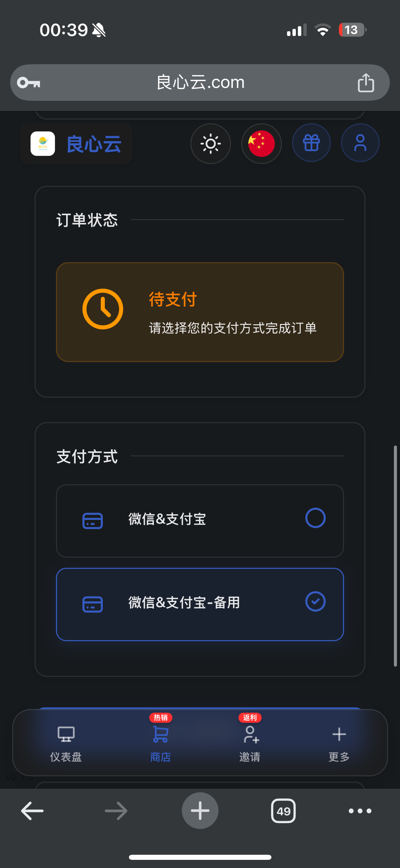Switch to the 商店 shop tab

(x=160, y=743)
